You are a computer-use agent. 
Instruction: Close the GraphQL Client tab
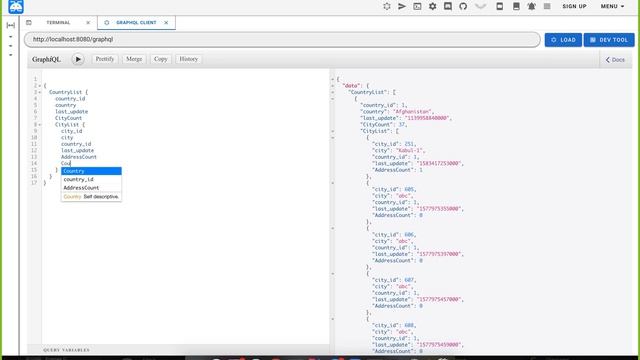pos(166,23)
